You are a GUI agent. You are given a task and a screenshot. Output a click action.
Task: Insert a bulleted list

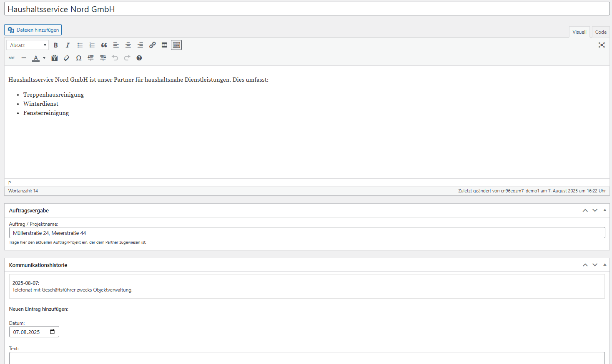click(x=80, y=45)
